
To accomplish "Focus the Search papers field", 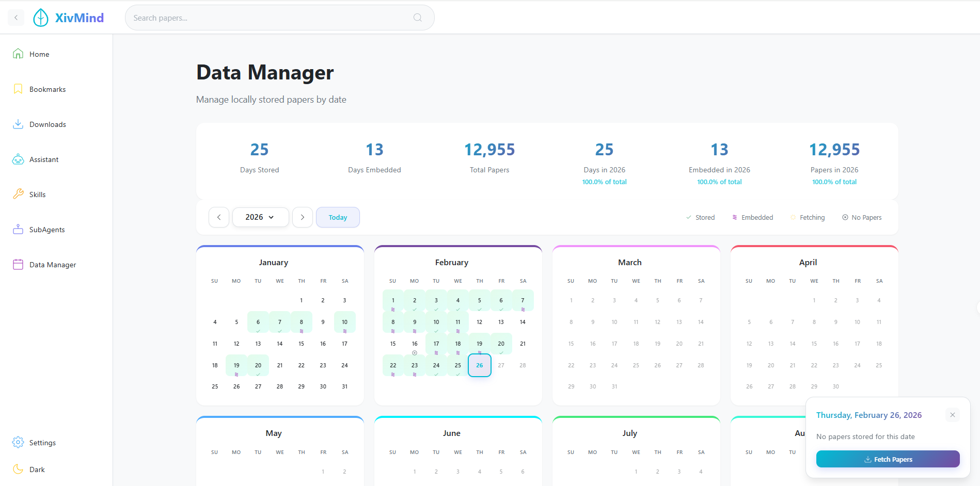I will pos(279,18).
